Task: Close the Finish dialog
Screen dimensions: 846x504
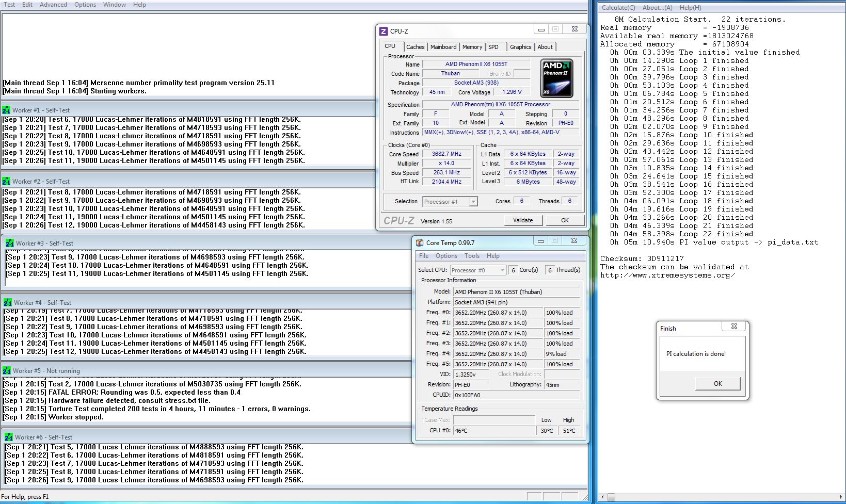Action: coord(734,327)
